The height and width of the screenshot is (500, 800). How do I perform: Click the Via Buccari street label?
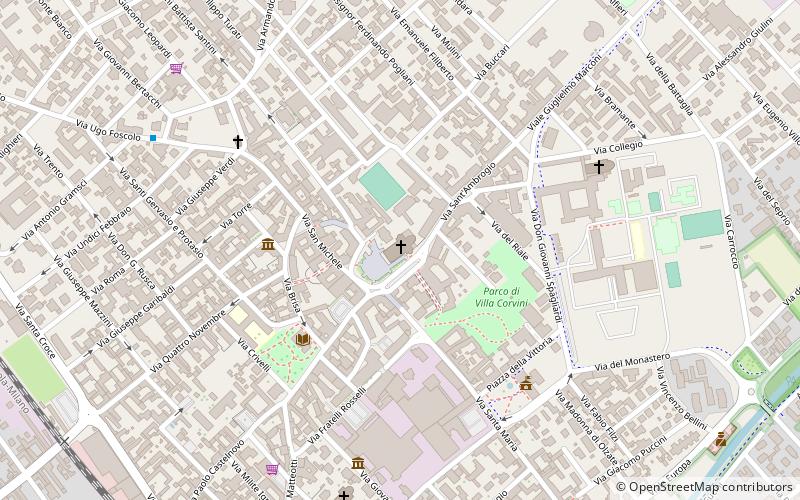(x=492, y=62)
